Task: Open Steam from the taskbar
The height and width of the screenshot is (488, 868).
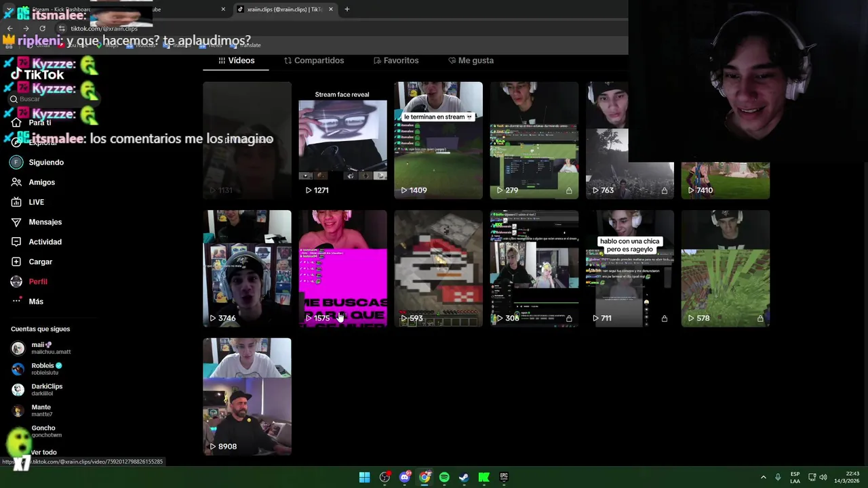Action: (464, 477)
